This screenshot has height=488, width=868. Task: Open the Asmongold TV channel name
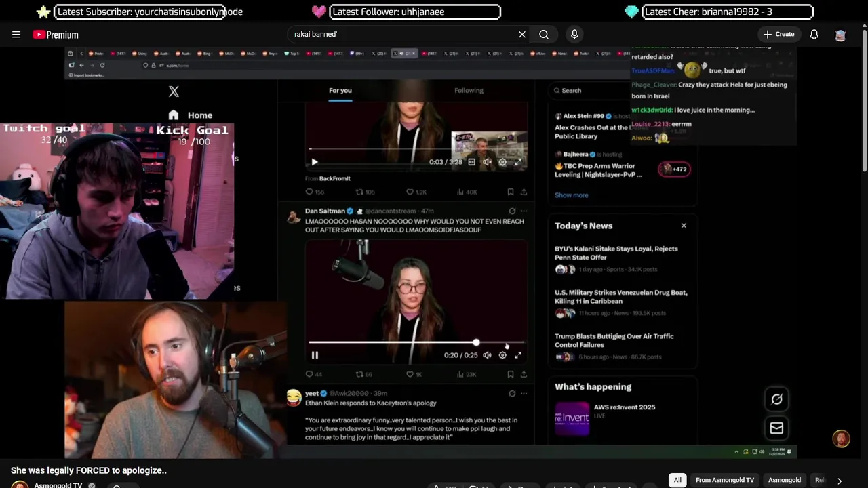click(58, 485)
